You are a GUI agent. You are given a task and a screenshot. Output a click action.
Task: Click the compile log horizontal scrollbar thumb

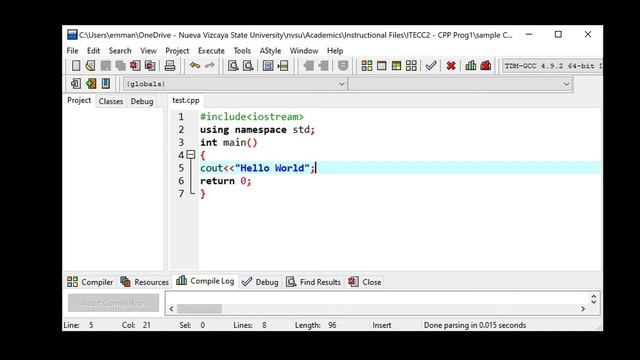[200, 309]
